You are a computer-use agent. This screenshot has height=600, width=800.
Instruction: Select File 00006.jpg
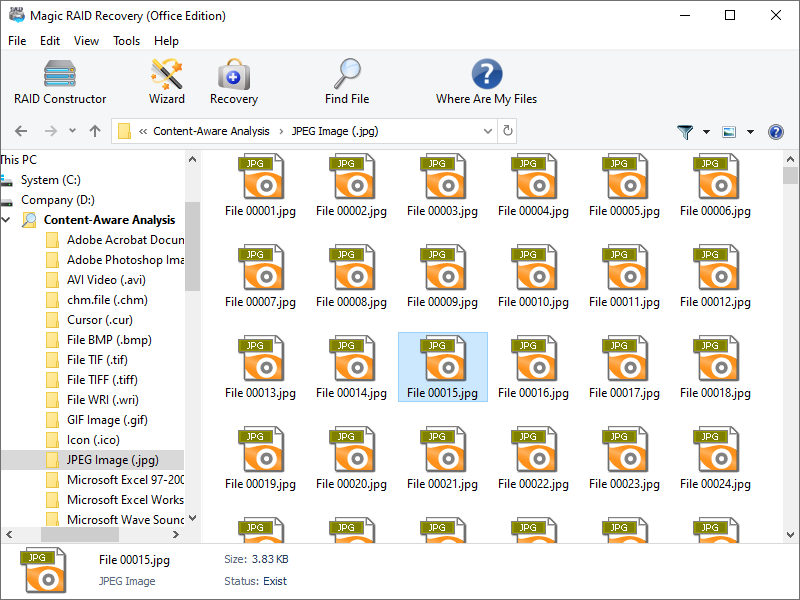point(715,185)
